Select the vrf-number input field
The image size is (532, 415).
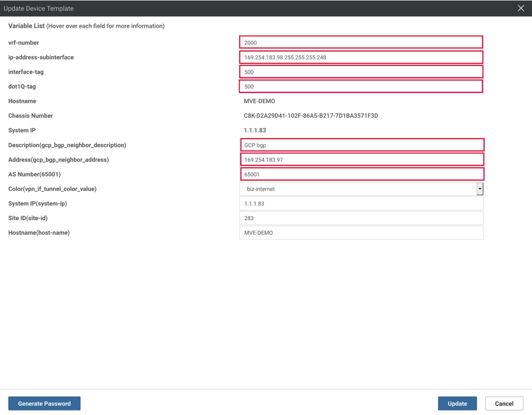pyautogui.click(x=361, y=43)
